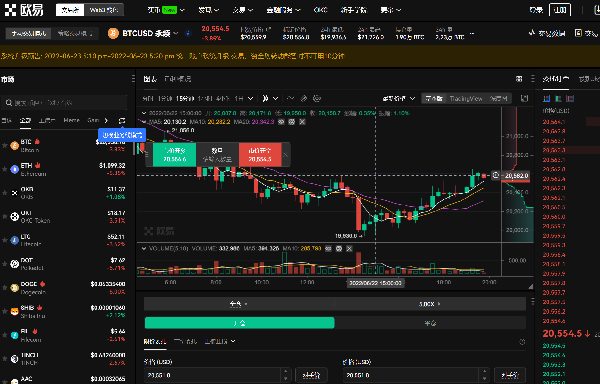Select buy-only order book view icon
Image resolution: width=600 pixels, height=384 pixels.
coord(558,99)
